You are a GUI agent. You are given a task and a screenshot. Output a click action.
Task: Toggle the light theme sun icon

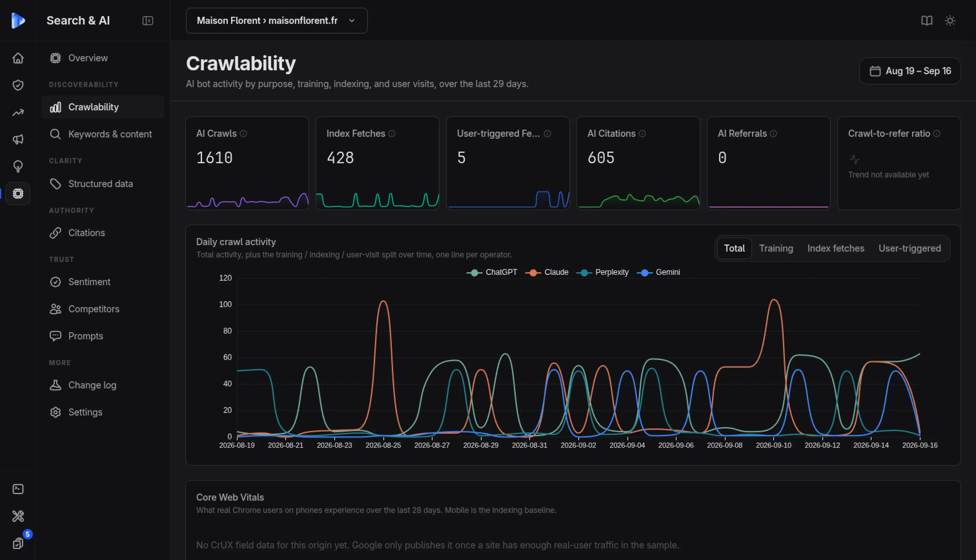[950, 20]
